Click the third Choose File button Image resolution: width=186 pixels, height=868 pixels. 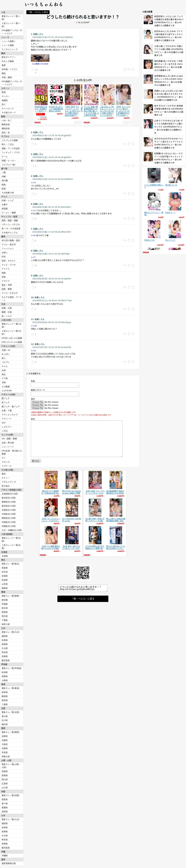[x=38, y=408]
